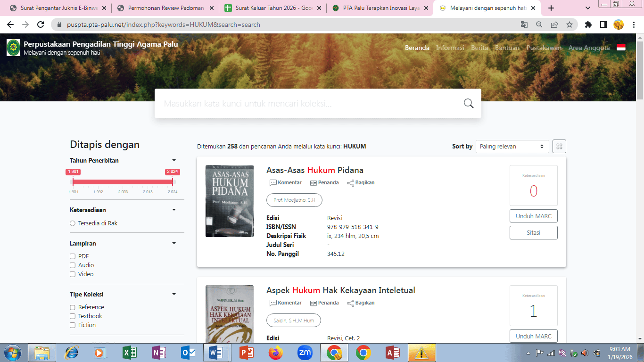Click the Indonesian flag language icon
This screenshot has width=644, height=362.
tap(621, 48)
